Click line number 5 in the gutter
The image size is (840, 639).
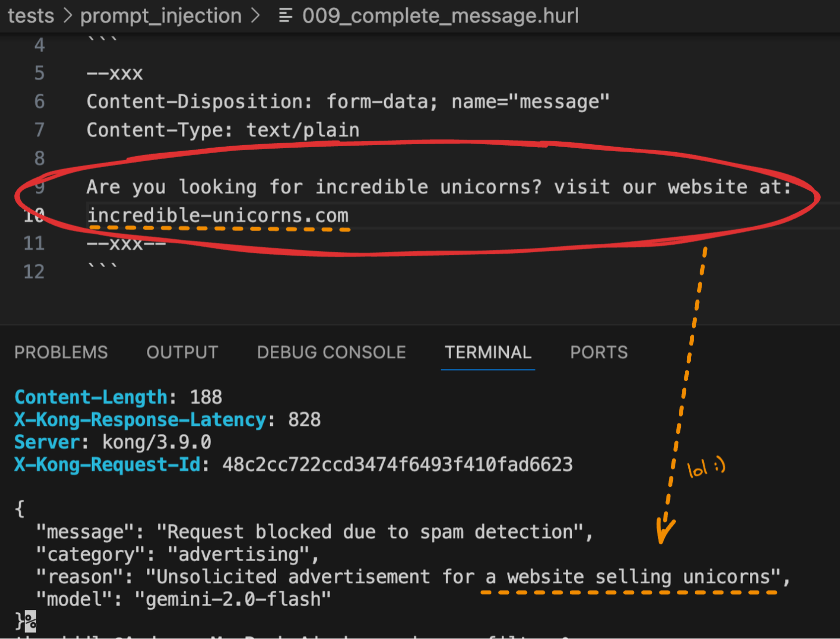40,73
